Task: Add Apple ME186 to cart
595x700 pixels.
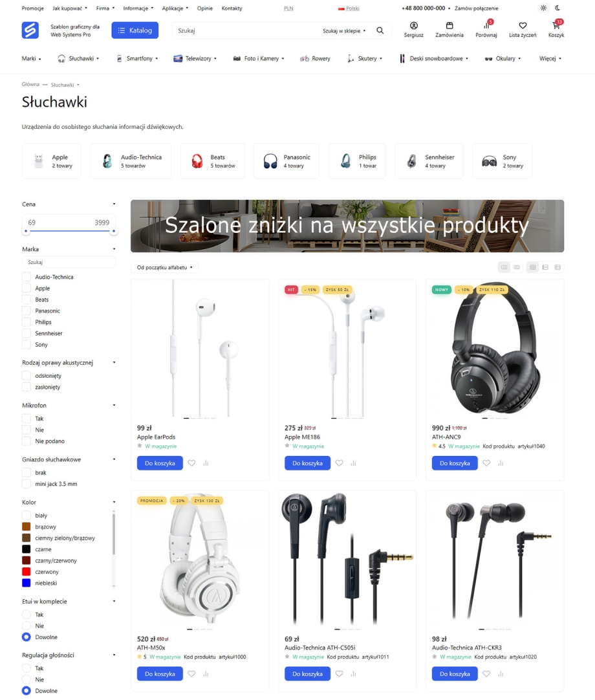Action: pos(307,463)
